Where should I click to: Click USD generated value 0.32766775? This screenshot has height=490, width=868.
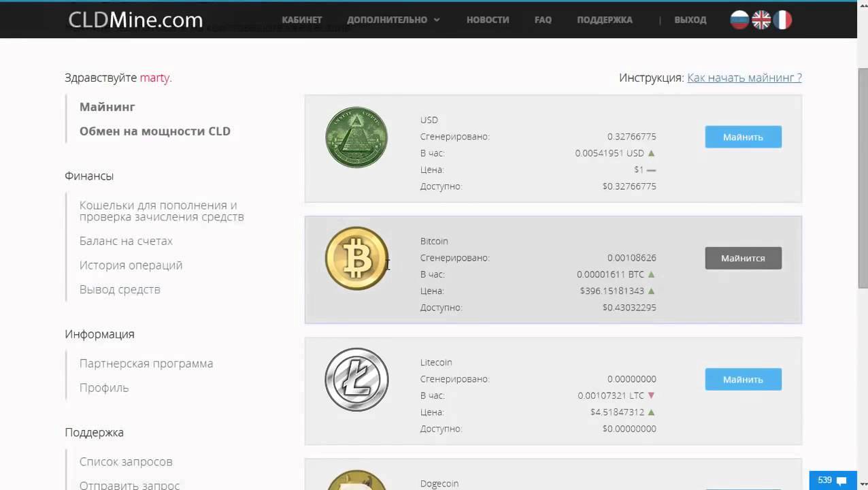632,137
